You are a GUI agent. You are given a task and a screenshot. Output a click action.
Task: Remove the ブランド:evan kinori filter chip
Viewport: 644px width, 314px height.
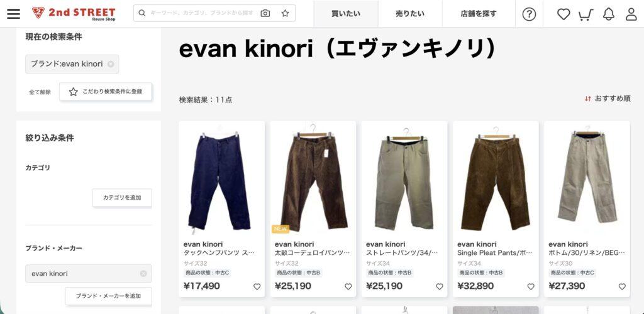[x=111, y=64]
